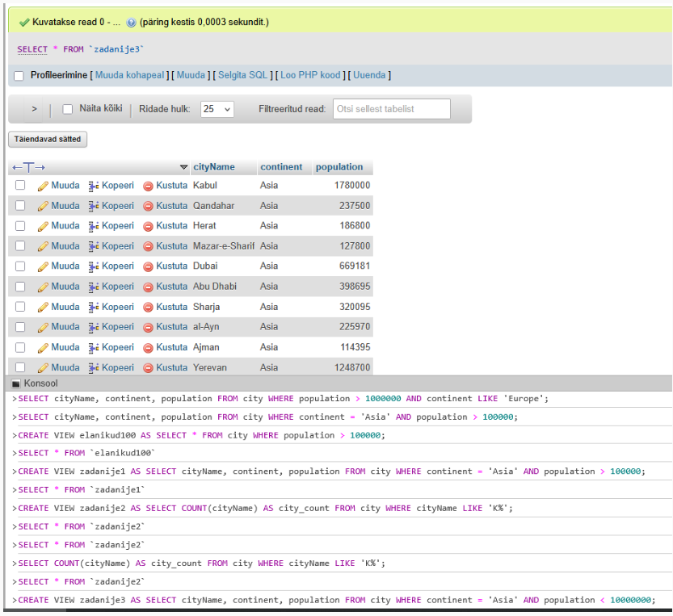Click the pencil edit icon for Kabul row

pyautogui.click(x=43, y=186)
